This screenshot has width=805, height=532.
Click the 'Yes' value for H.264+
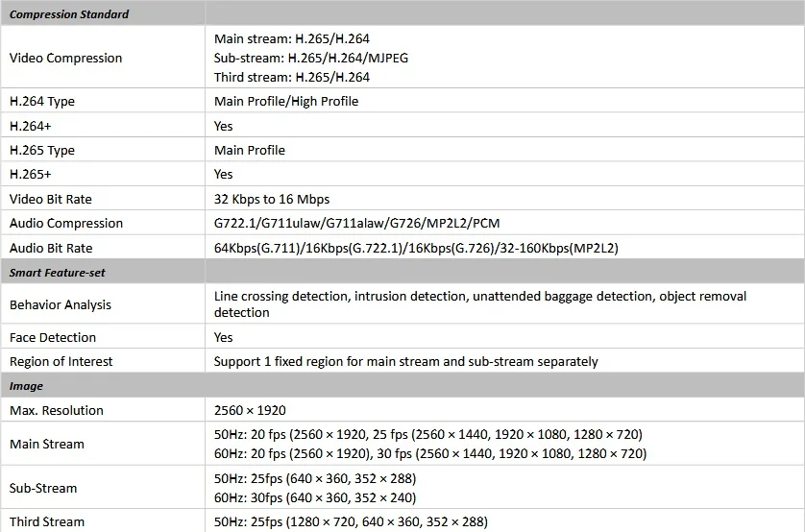point(223,126)
